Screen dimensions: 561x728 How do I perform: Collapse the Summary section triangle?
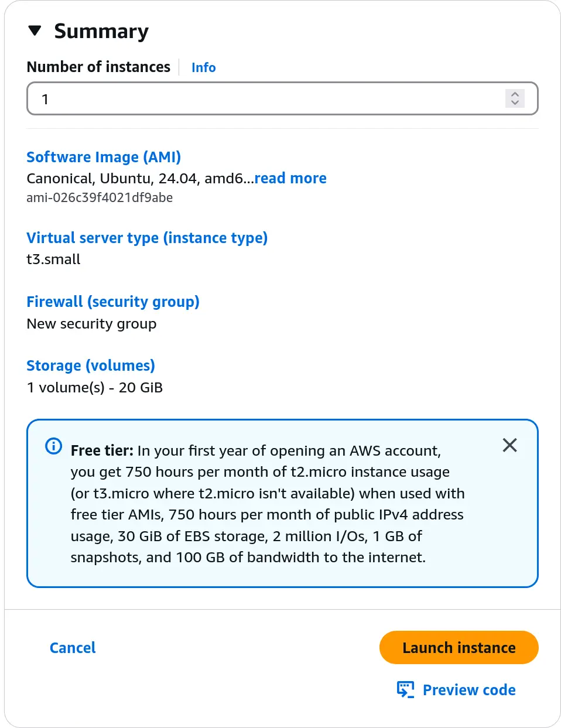[x=35, y=31]
